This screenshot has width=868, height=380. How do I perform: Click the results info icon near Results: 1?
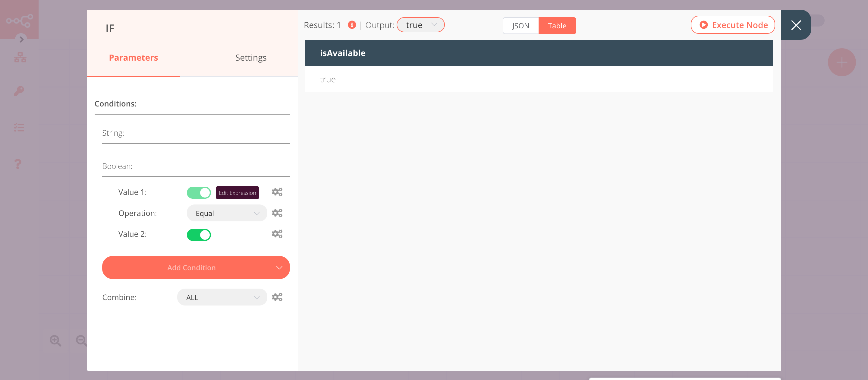point(352,25)
